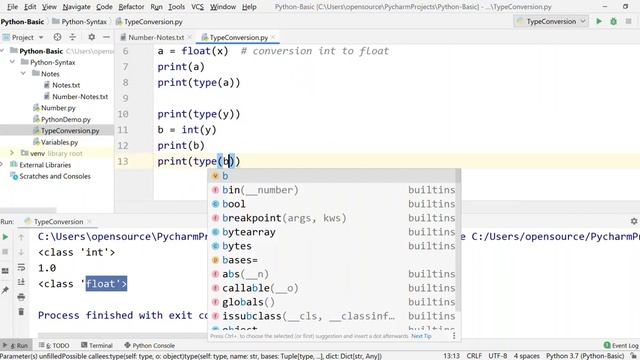Choose the 'b' variable completion suggestion

point(332,176)
